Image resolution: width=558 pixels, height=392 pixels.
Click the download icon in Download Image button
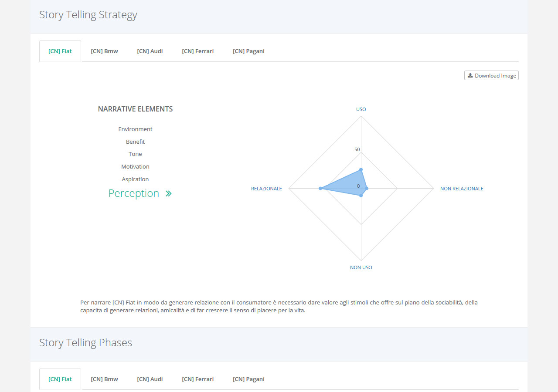(470, 75)
